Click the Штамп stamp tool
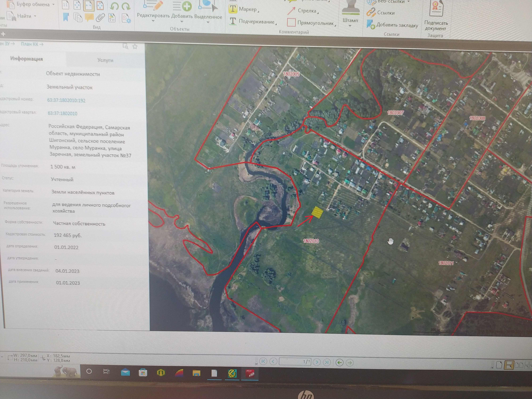Viewport: 532px width, 399px height. pos(350,12)
